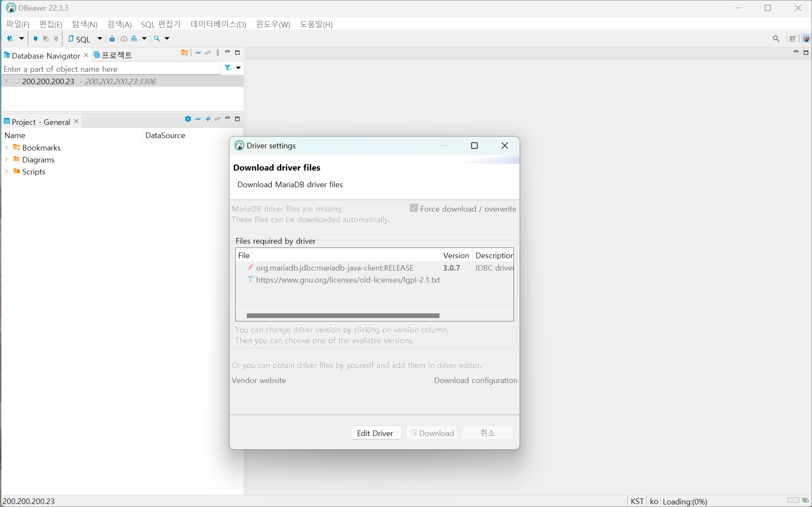
Task: Click Collapse All icon in Project panel
Action: 198,119
